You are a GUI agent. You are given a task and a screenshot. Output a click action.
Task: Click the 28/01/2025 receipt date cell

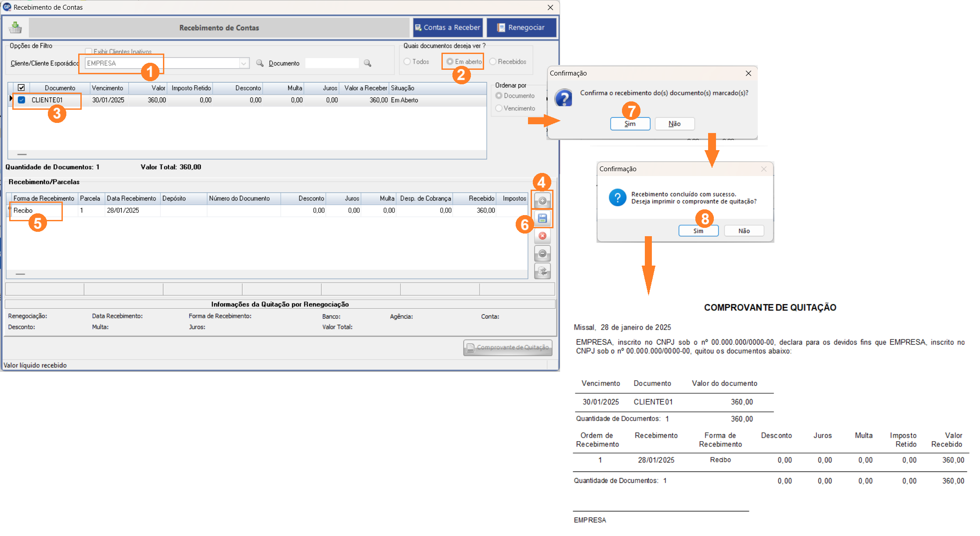[x=132, y=211]
